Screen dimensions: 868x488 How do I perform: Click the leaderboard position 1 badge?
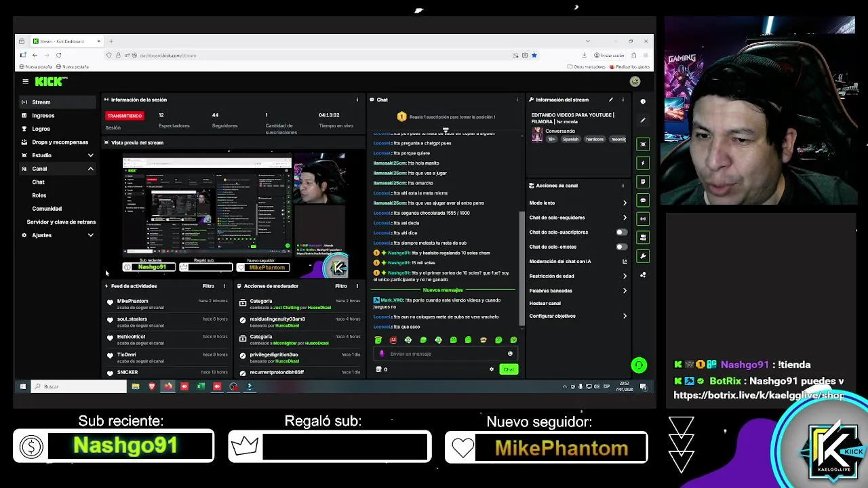point(401,117)
